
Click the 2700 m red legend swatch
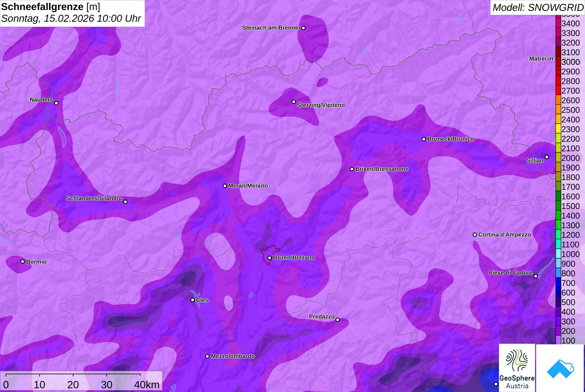coord(558,91)
